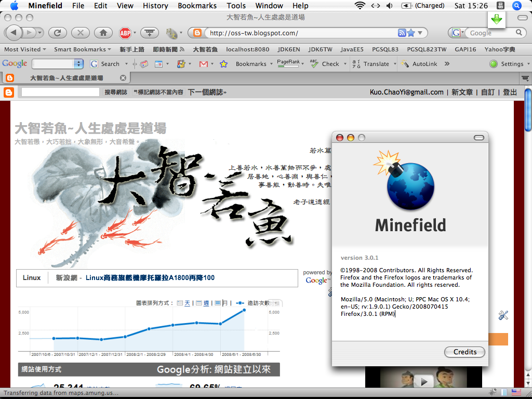Click the Forward navigation arrow
532x399 pixels.
coord(30,33)
